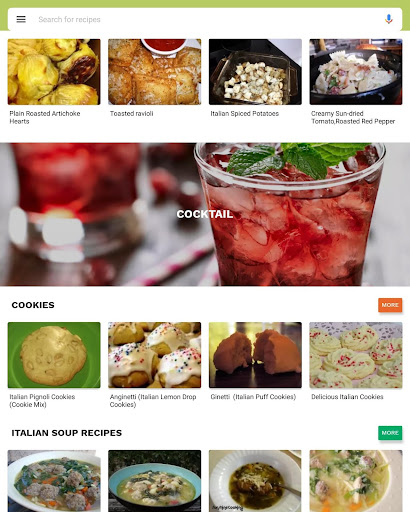
Task: Open Anginetti Lemon Drop Cookies photo
Action: tap(155, 355)
